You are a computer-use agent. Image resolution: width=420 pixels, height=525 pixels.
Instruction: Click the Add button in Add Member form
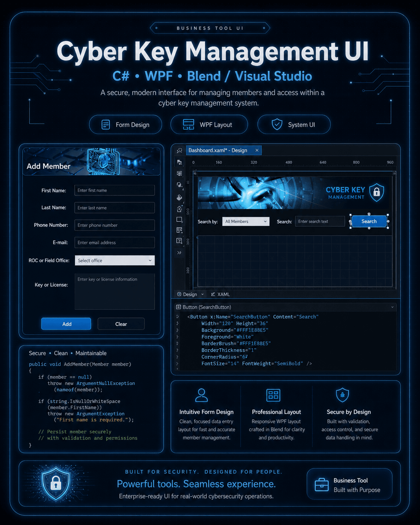[66, 324]
